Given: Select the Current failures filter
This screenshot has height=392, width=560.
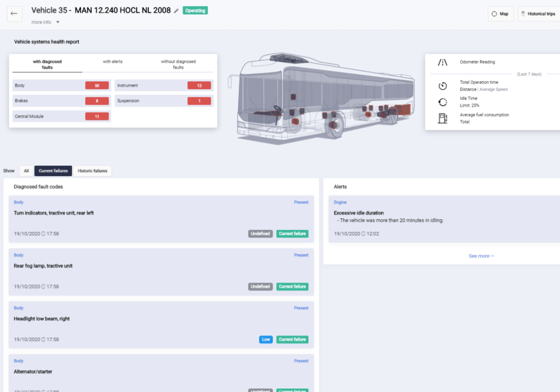Looking at the screenshot, I should pos(52,171).
